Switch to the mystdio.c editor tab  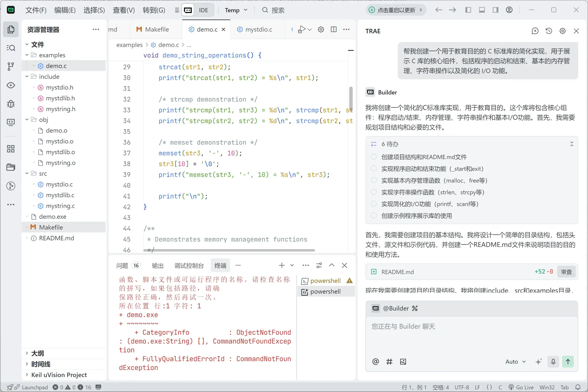258,29
